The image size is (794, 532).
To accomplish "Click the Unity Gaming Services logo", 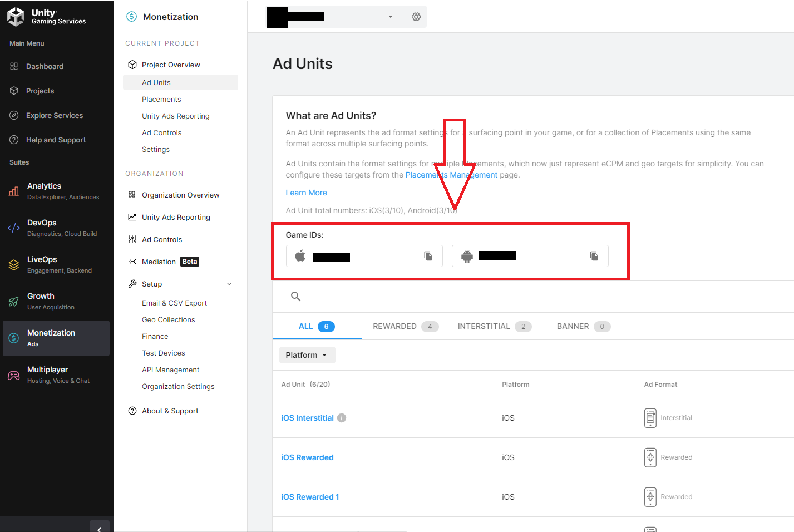I will (x=47, y=17).
